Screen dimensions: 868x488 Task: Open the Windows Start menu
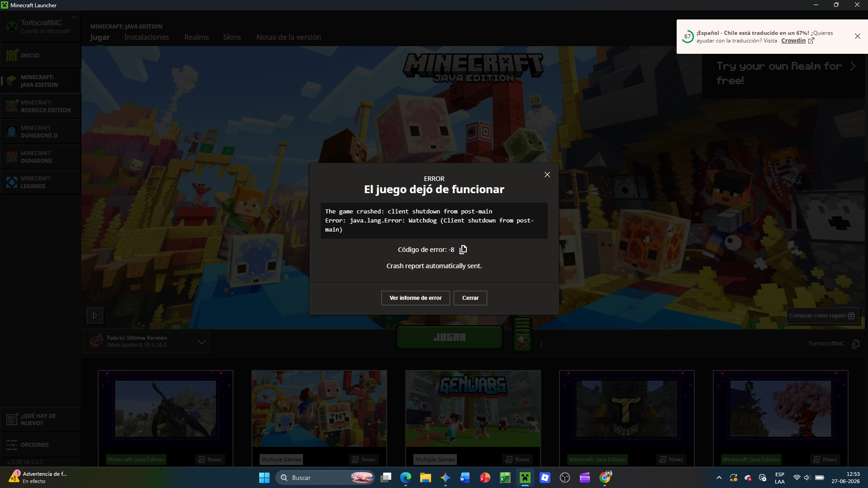(x=264, y=478)
